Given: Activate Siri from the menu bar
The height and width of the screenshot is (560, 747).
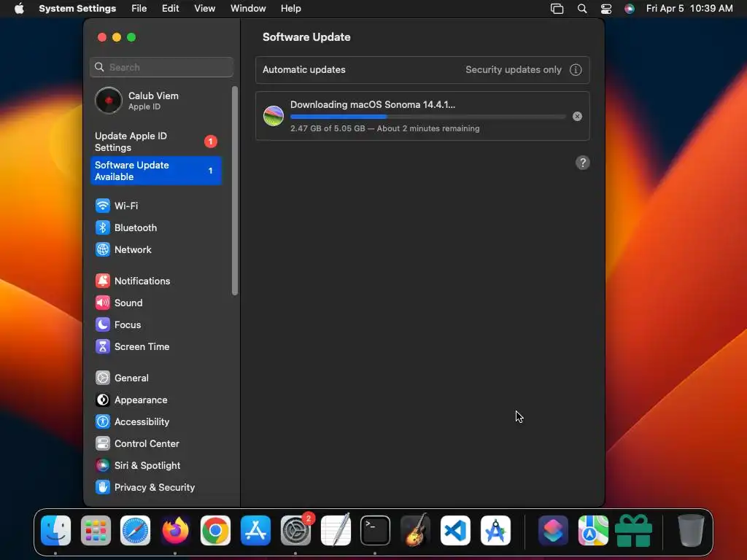Looking at the screenshot, I should (x=630, y=9).
